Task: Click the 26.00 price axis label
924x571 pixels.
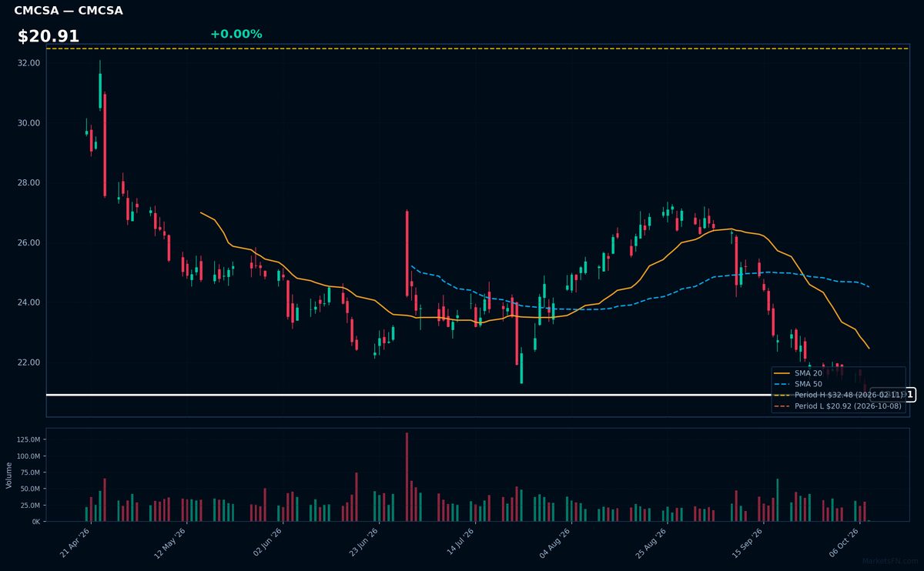Action: [x=28, y=243]
